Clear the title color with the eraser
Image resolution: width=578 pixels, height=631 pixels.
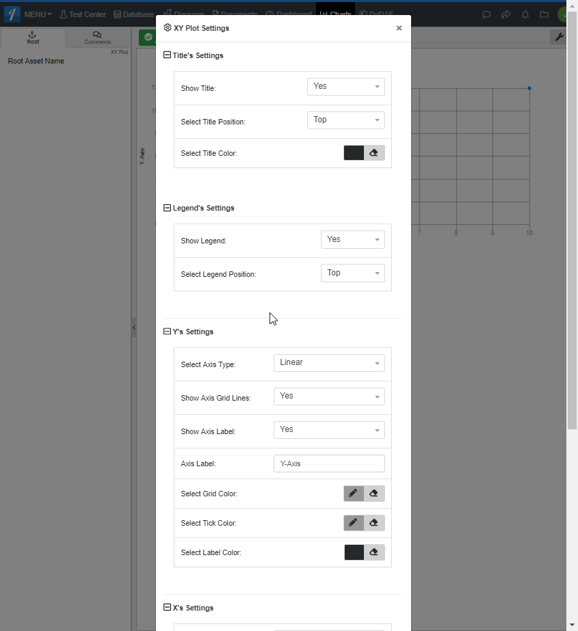click(374, 153)
